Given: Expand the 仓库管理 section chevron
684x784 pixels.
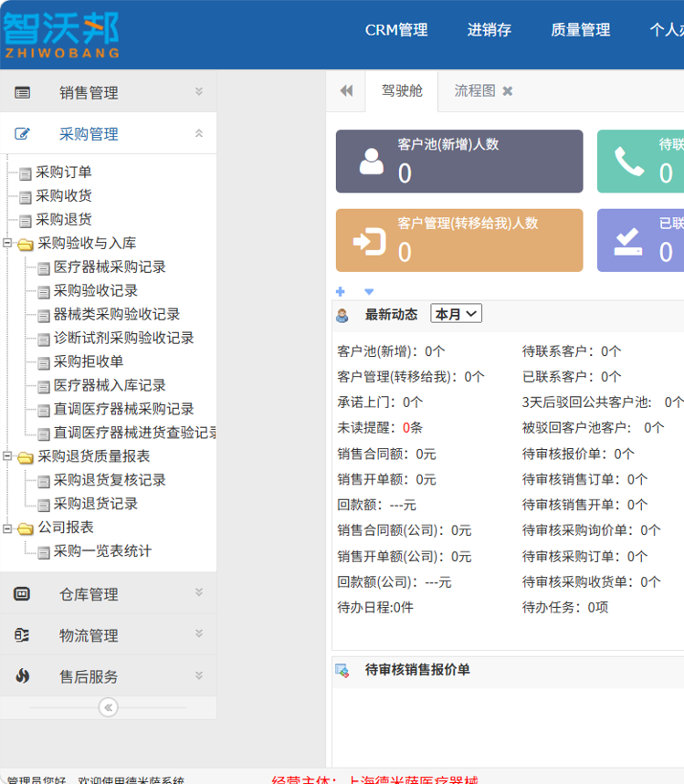Looking at the screenshot, I should pos(199,592).
